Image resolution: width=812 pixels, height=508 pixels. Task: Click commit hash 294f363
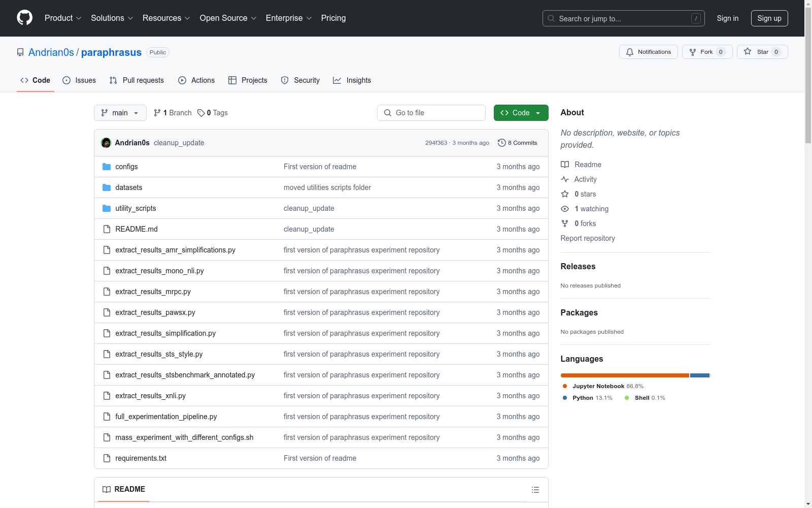pos(436,143)
